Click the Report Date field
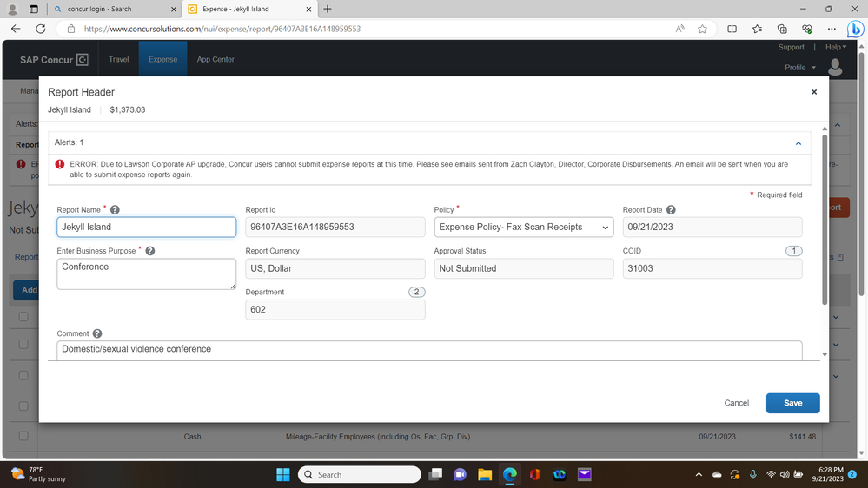Screen dimensions: 868x488 pyautogui.click(x=712, y=227)
